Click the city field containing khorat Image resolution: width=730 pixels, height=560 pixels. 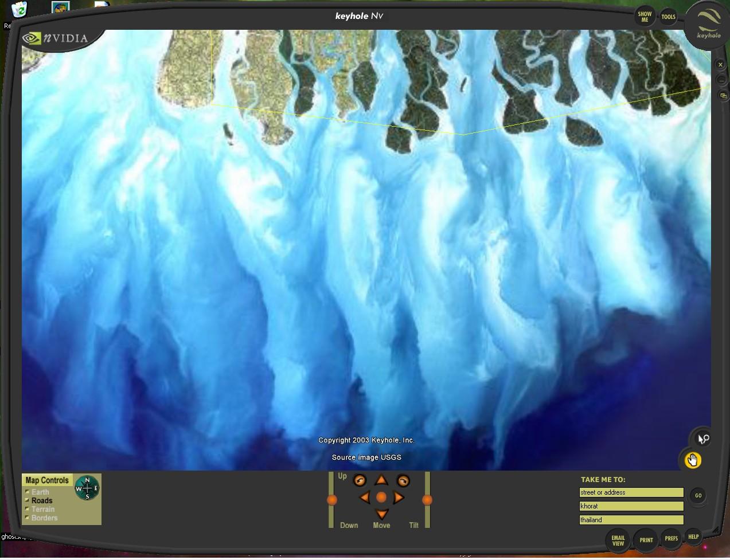coord(631,506)
